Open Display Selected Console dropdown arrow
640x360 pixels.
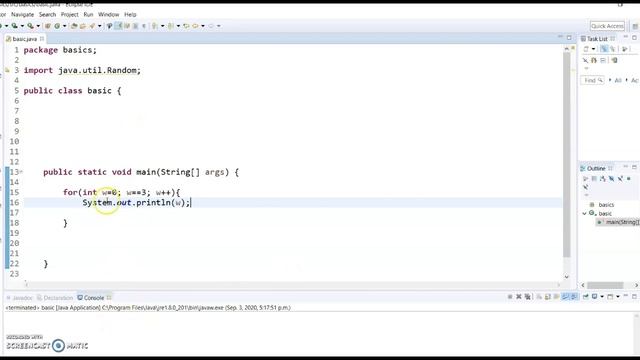coord(602,297)
